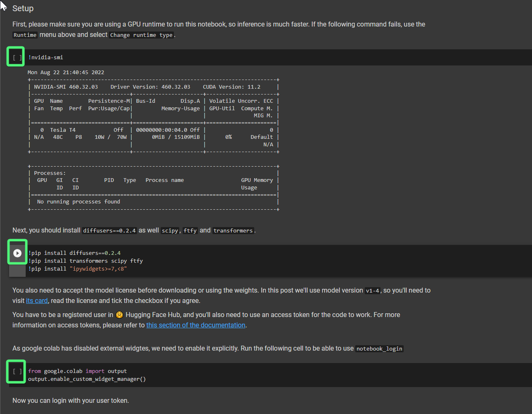Click the Hugging Face emoji icon

pos(119,315)
